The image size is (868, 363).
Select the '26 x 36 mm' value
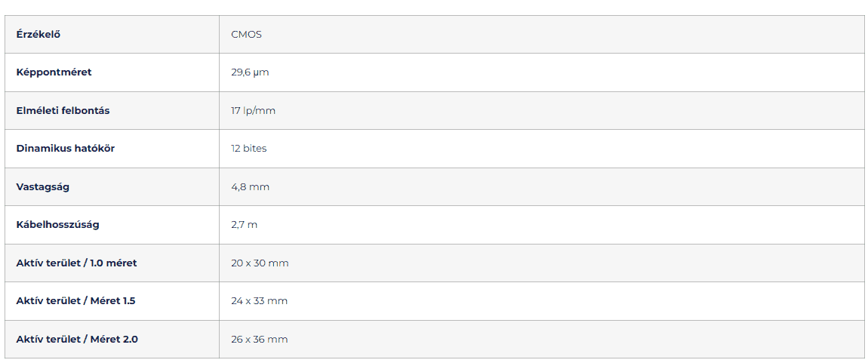point(259,340)
